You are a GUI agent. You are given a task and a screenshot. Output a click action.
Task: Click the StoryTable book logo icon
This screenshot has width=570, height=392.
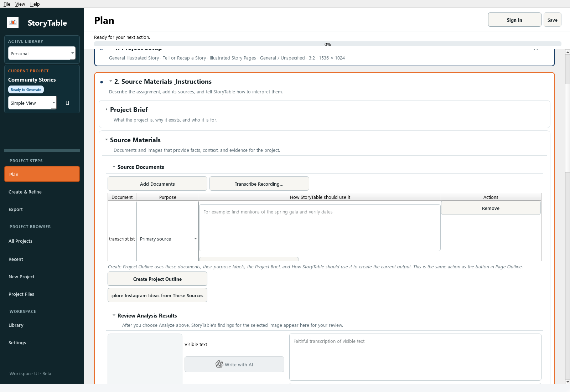pos(13,22)
